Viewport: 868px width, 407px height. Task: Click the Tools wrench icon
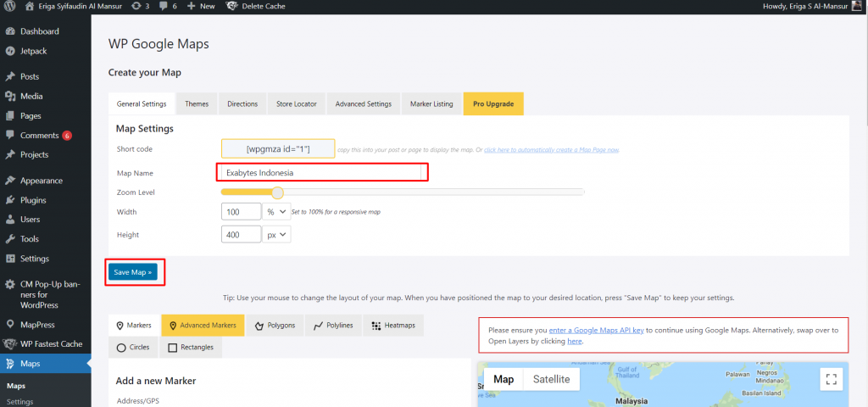point(10,239)
